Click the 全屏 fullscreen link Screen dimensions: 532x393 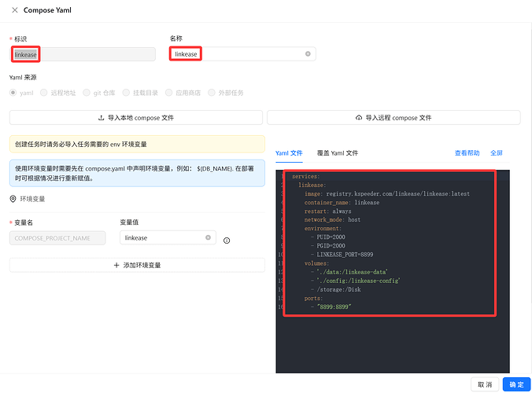point(497,152)
